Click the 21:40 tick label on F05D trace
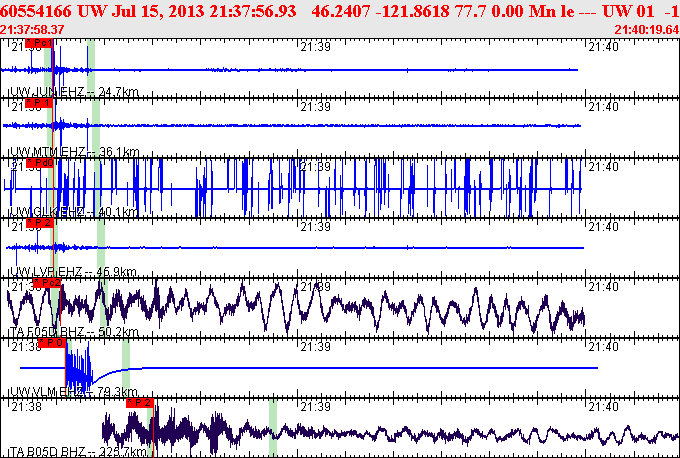This screenshot has height=458, width=680. point(603,286)
